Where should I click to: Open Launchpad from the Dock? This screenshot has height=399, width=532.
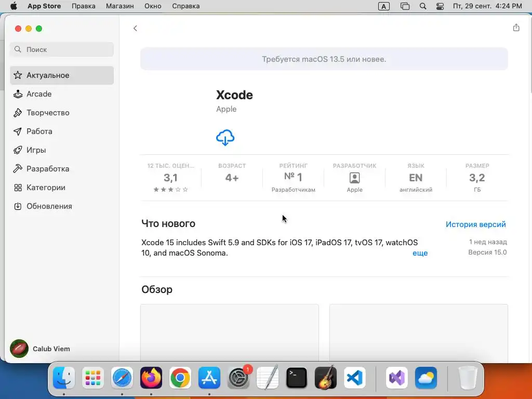(93, 378)
